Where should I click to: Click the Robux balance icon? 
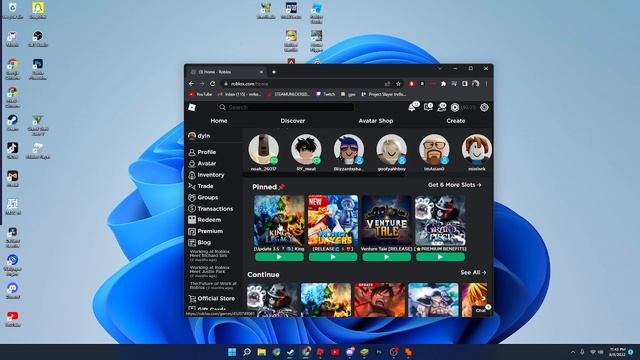[x=455, y=107]
